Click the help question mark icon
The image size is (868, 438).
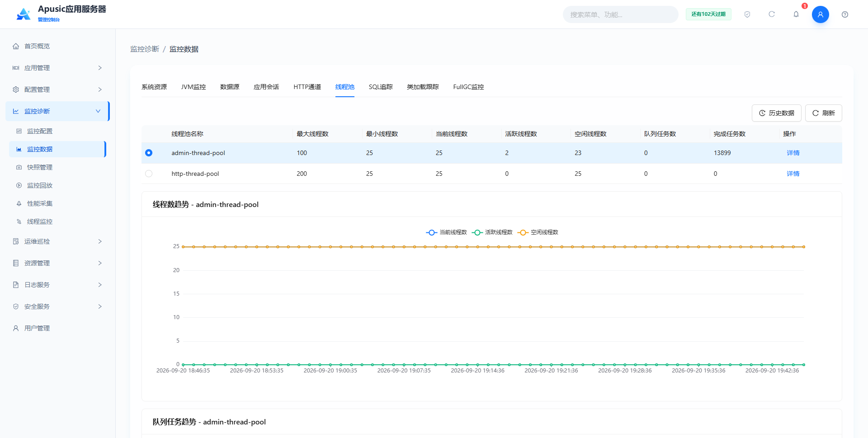point(845,14)
